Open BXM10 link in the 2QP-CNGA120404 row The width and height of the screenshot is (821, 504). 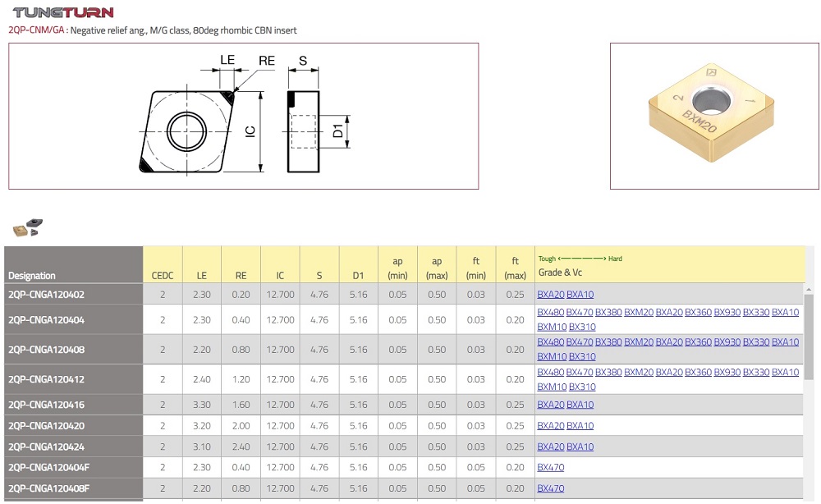click(x=552, y=327)
